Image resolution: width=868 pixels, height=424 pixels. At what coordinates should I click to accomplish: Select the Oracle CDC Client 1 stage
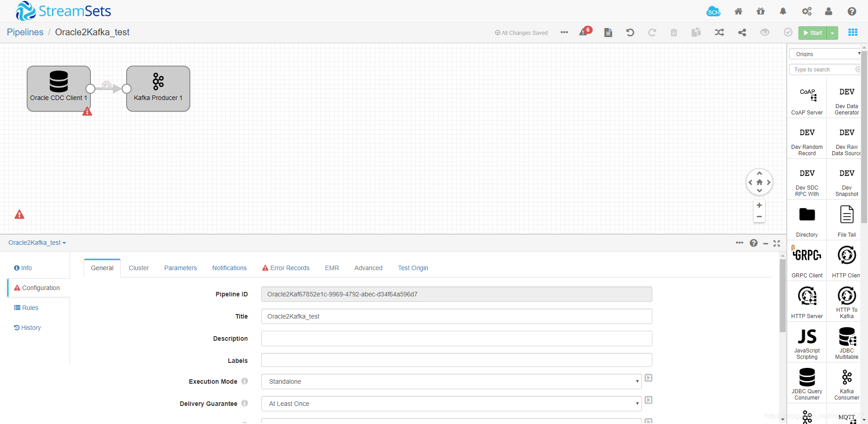(59, 89)
